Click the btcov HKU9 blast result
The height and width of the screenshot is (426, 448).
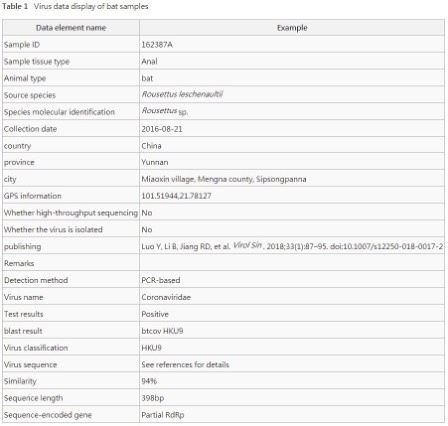(x=162, y=331)
